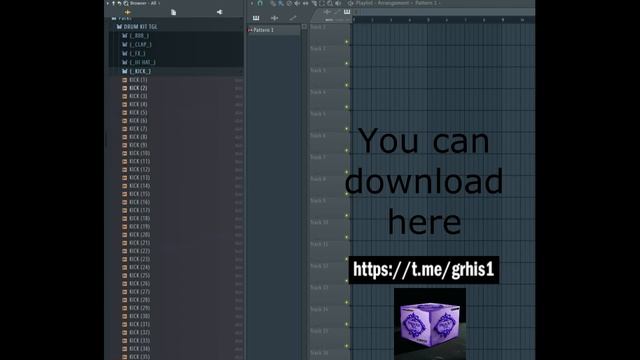640x360 pixels.
Task: Click Pattern 1 in the playlist title bar
Action: point(426,3)
